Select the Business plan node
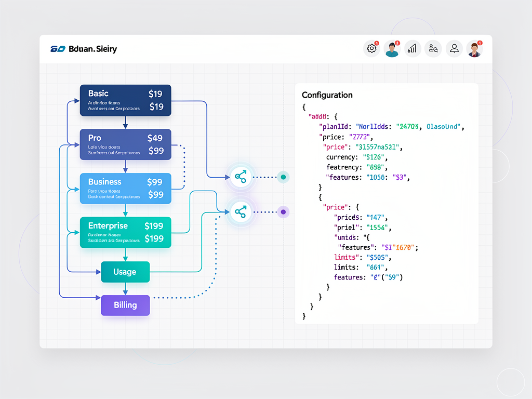 126,188
